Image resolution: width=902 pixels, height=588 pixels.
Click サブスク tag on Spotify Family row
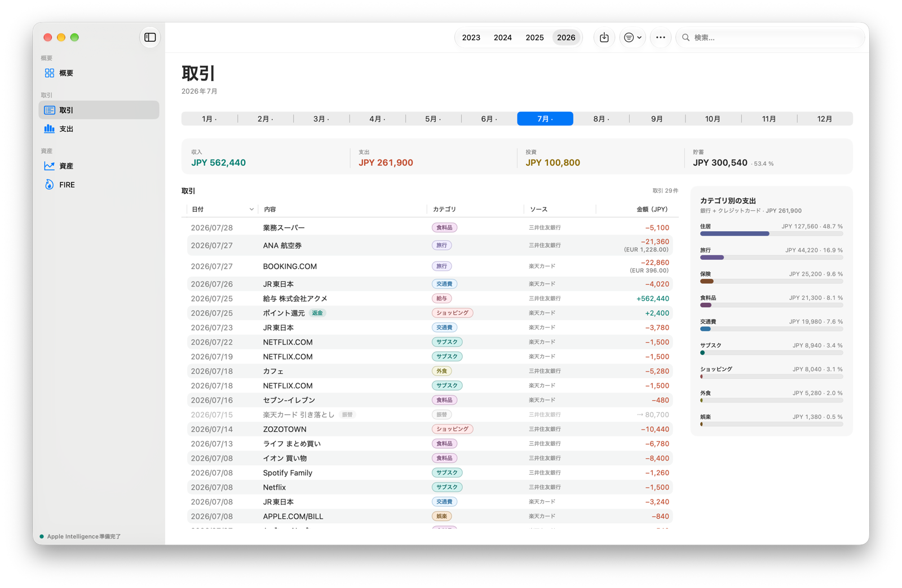click(x=447, y=472)
